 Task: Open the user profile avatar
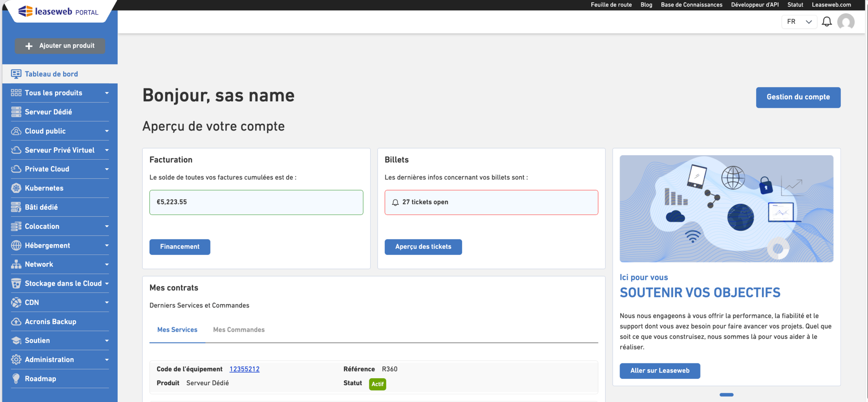pyautogui.click(x=846, y=22)
